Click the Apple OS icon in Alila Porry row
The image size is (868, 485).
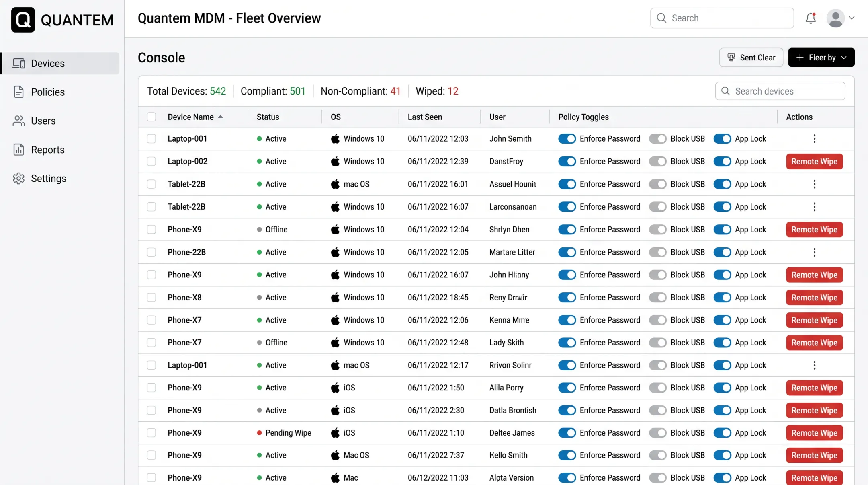coord(335,388)
